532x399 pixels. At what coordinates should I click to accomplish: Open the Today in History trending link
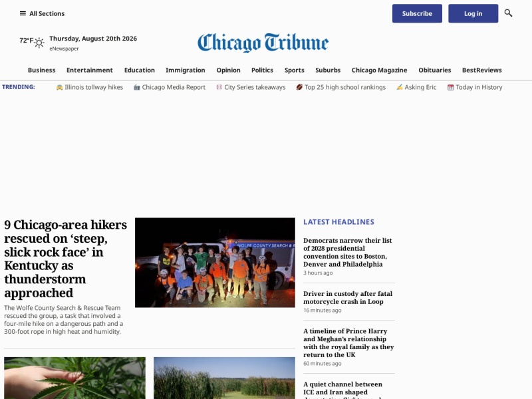tap(479, 87)
